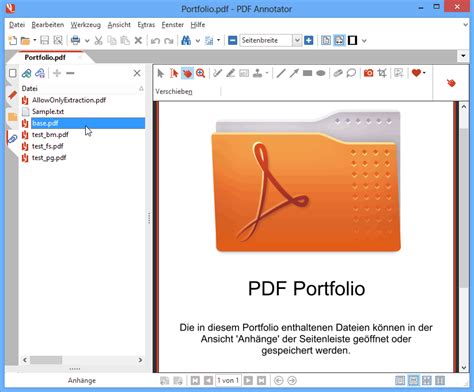The height and width of the screenshot is (392, 474).
Task: Sort list by the Datei column header
Action: [83, 88]
